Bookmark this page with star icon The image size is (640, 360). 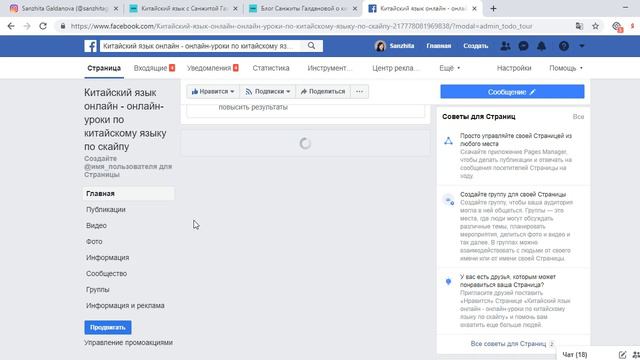(x=596, y=26)
